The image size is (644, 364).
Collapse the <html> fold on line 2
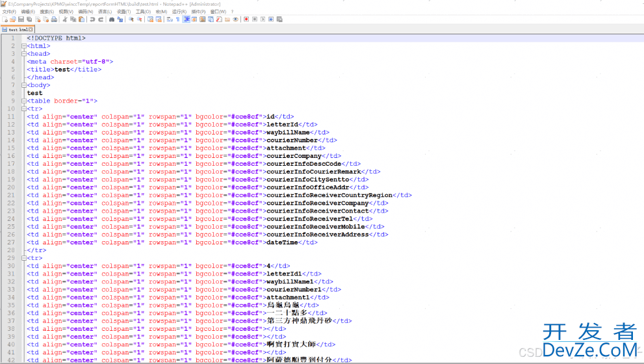tap(23, 46)
